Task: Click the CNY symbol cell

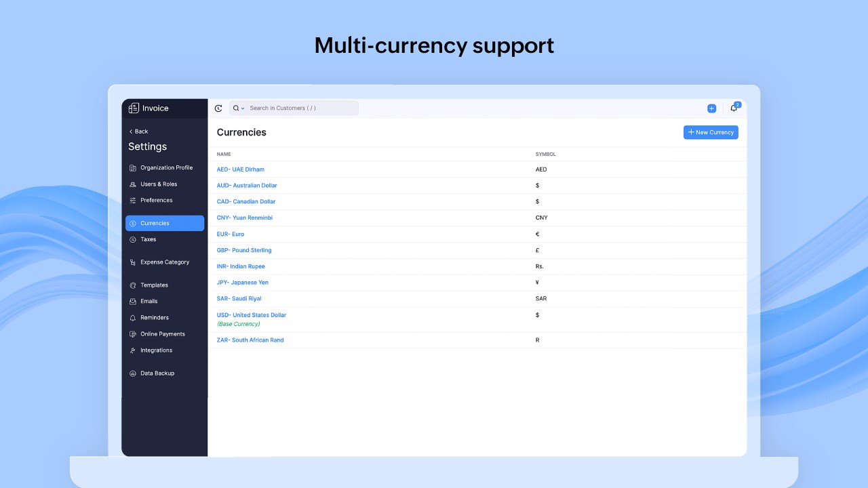Action: 542,218
